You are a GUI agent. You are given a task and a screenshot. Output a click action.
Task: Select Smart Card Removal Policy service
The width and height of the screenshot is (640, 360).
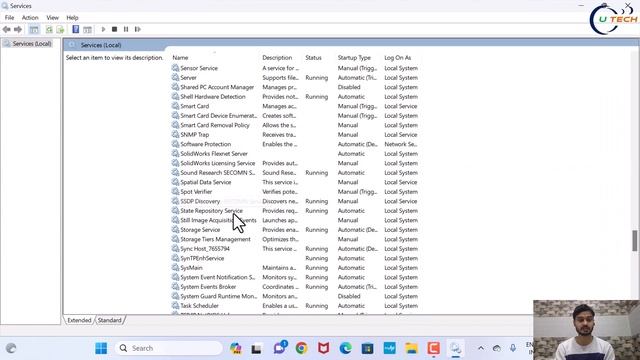click(295, 125)
